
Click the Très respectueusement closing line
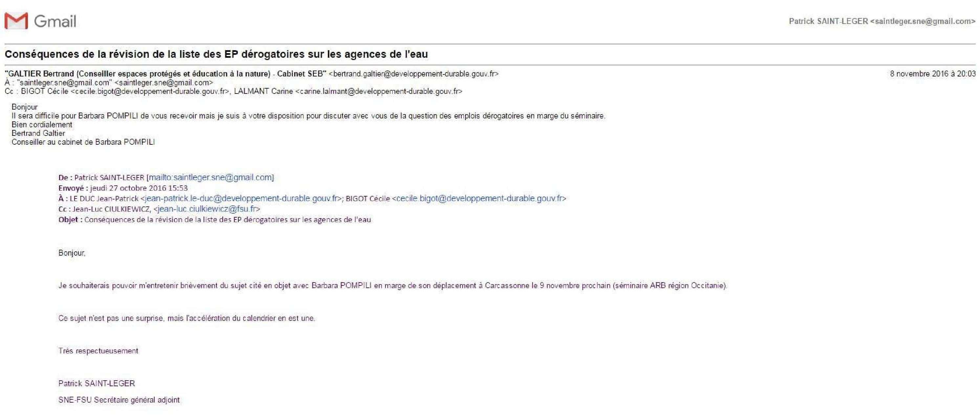click(98, 351)
